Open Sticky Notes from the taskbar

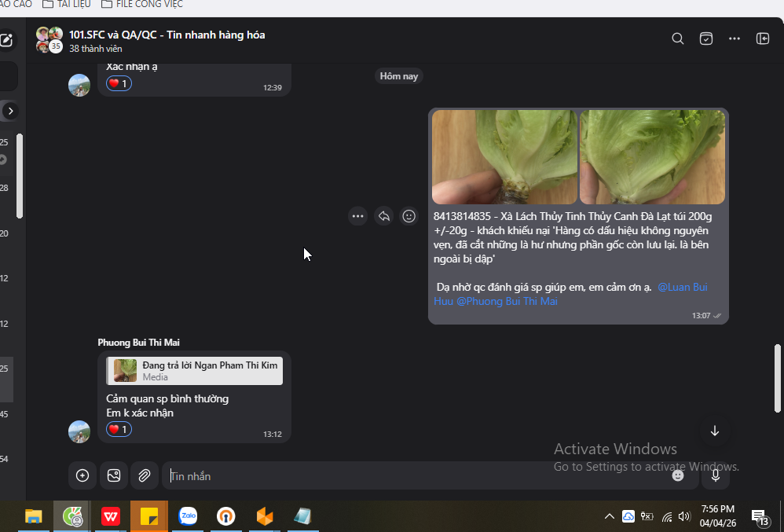tap(149, 516)
